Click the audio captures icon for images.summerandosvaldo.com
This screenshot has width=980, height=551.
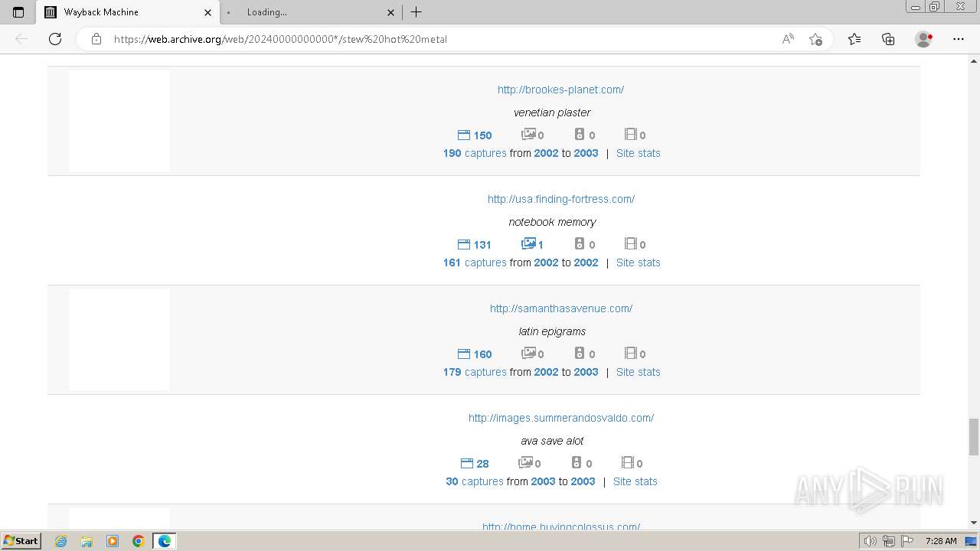[577, 463]
